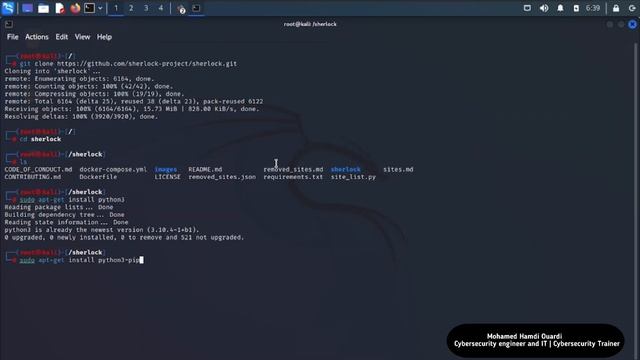Screen dimensions: 640x360
Task: Click the git clone command line text
Action: click(128, 64)
